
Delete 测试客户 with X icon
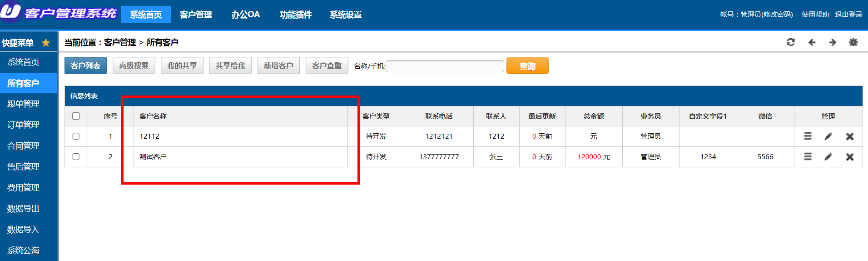(850, 157)
